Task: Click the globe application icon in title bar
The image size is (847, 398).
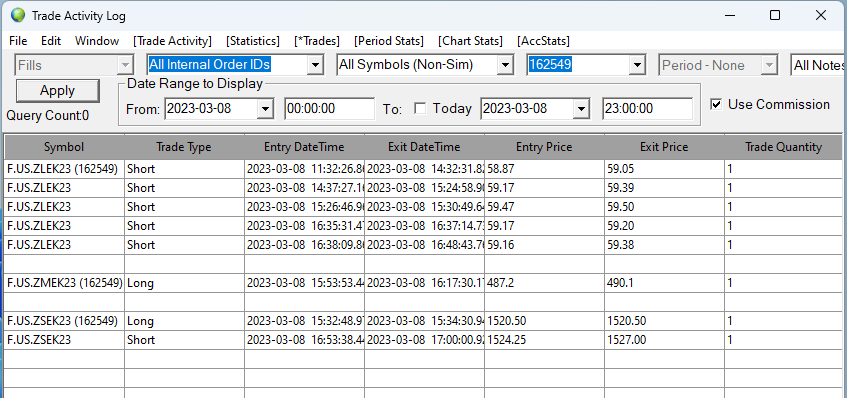Action: click(x=18, y=15)
